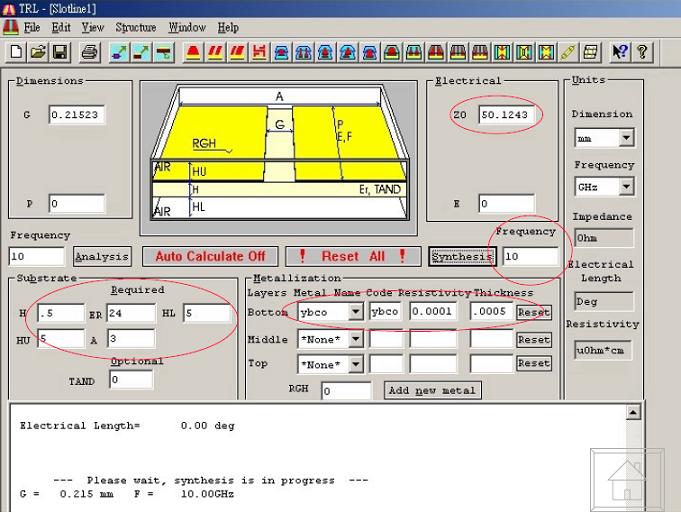The width and height of the screenshot is (681, 513).
Task: Open the Middle layer metal dropdown
Action: point(355,339)
